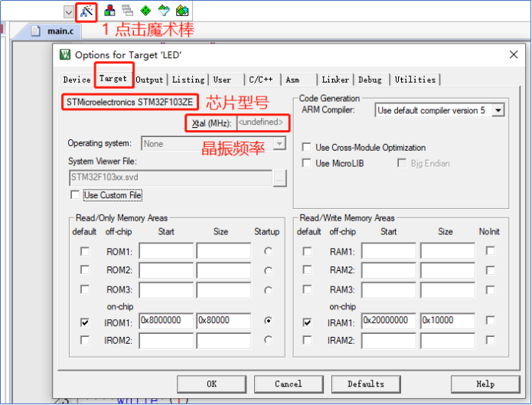The height and width of the screenshot is (405, 532).
Task: Click the RAM2 Size field
Action: 448,270
